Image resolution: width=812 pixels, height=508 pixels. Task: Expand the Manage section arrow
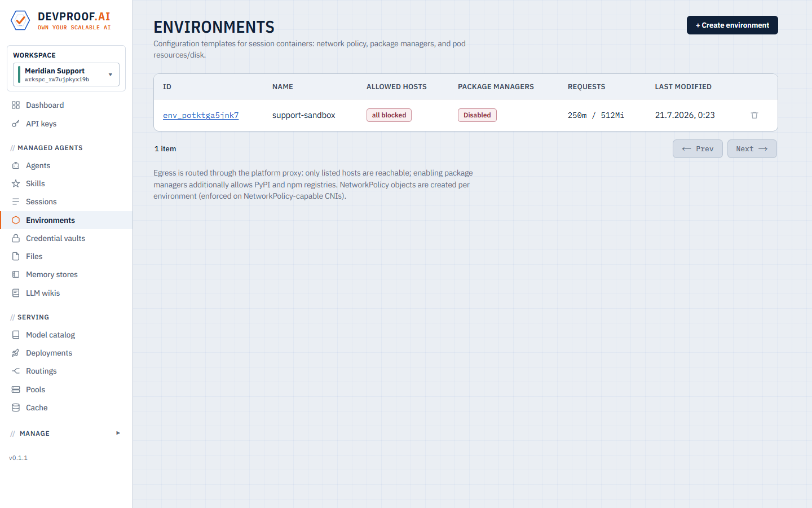[x=118, y=433]
